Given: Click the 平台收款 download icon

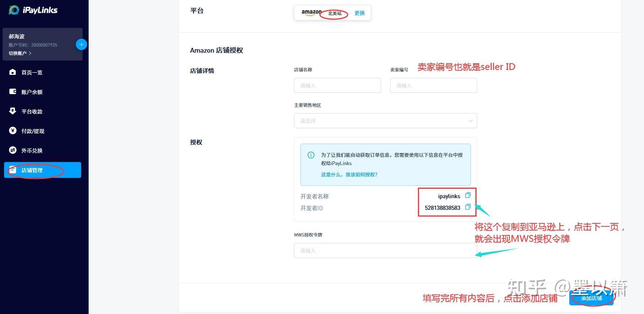Looking at the screenshot, I should point(13,111).
